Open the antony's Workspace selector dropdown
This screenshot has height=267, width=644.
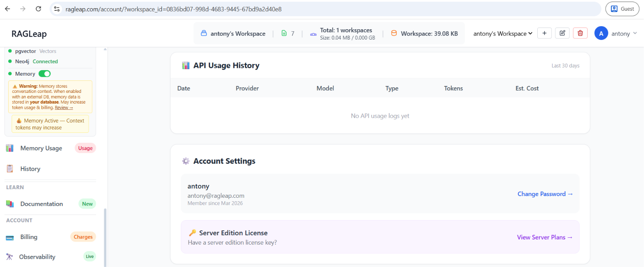point(503,34)
